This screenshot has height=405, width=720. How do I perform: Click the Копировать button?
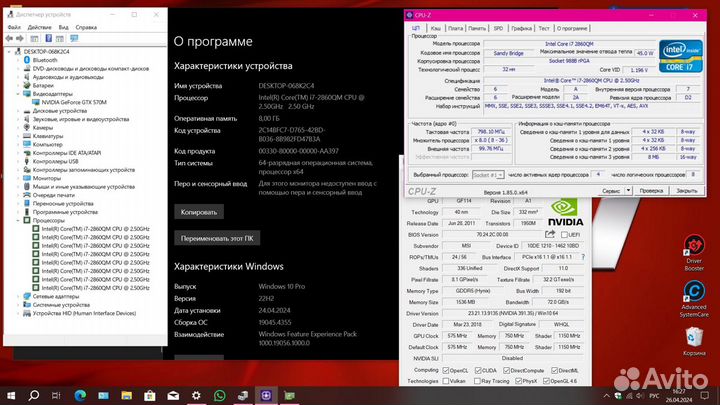[199, 212]
